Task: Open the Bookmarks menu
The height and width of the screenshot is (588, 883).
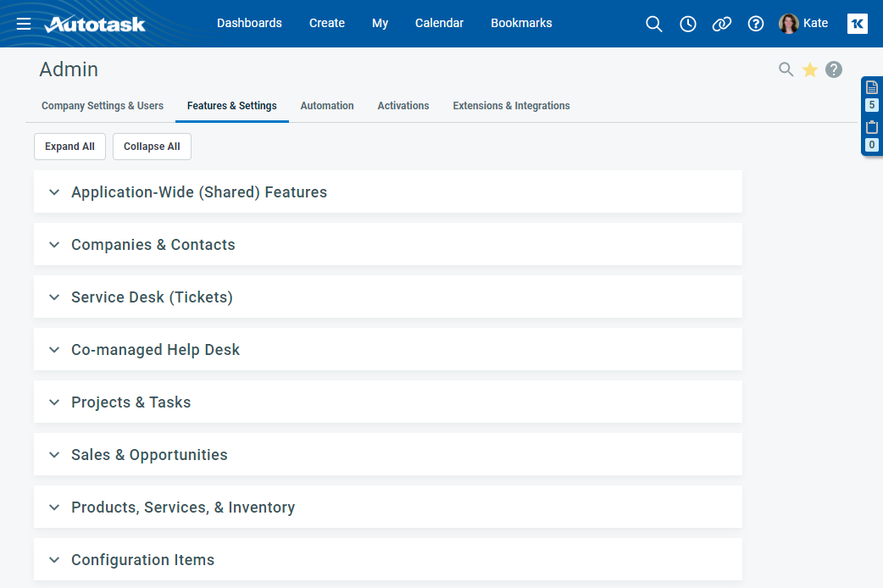Action: 521,23
